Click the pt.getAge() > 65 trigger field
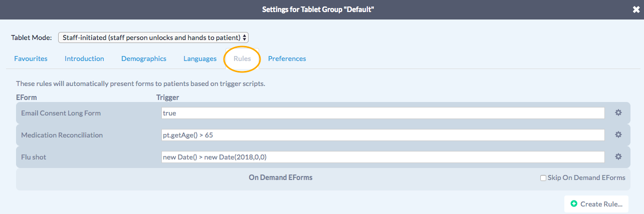Viewport: 644px width, 214px height. click(x=383, y=135)
